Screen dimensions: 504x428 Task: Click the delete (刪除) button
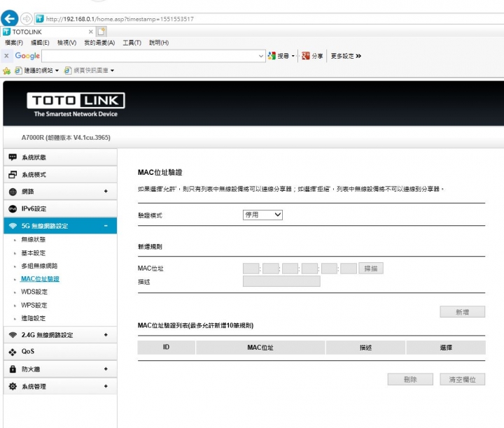[410, 379]
